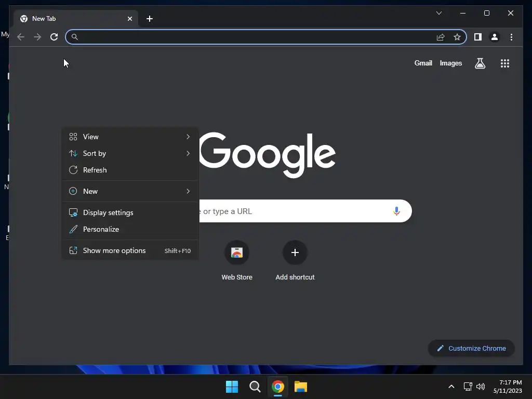Choose Show more options
Viewport: 532px width, 399px height.
(x=130, y=251)
